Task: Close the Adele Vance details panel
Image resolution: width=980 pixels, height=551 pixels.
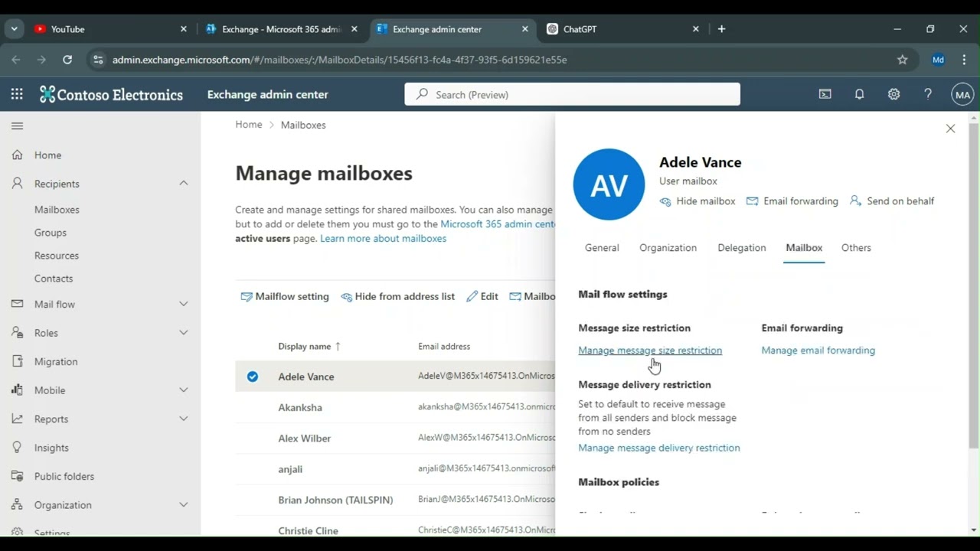Action: [950, 129]
